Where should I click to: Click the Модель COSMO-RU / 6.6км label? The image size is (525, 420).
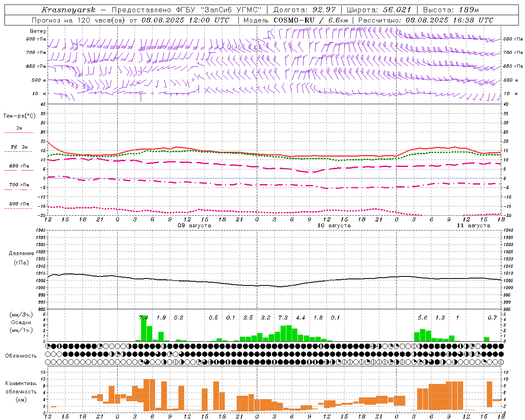[296, 20]
